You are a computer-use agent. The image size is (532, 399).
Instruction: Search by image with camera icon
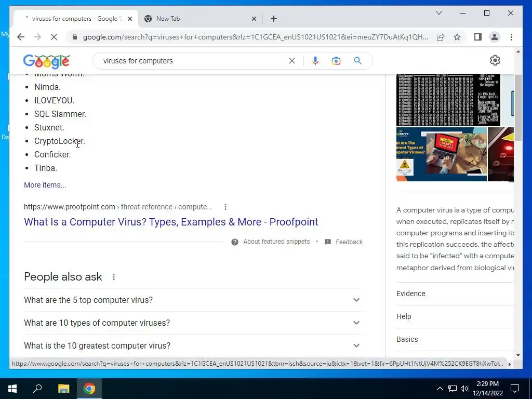(336, 61)
